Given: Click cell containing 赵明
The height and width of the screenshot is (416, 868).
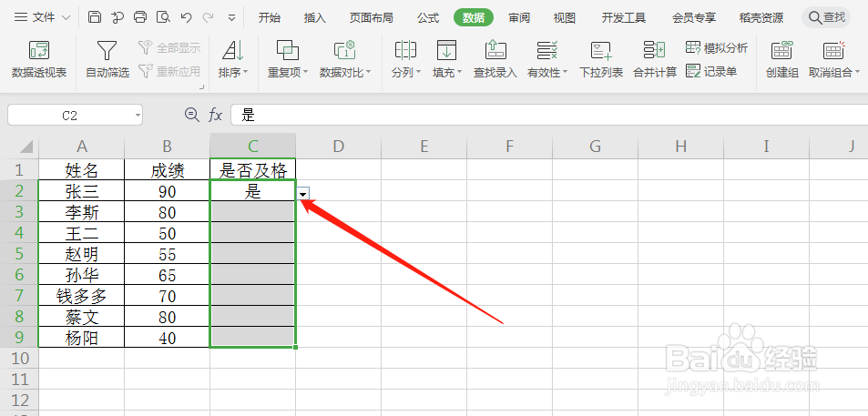Looking at the screenshot, I should pyautogui.click(x=82, y=254).
